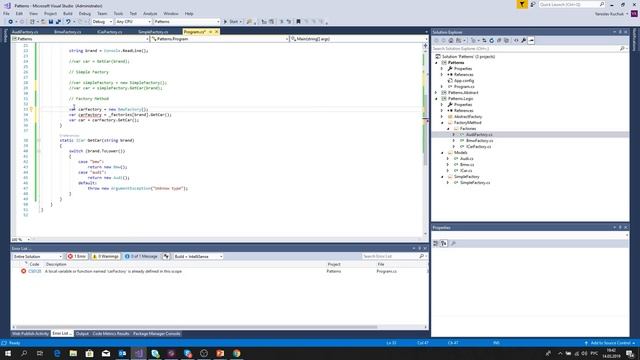The height and width of the screenshot is (360, 640).
Task: Open the Debug configuration dropdown
Action: click(102, 22)
